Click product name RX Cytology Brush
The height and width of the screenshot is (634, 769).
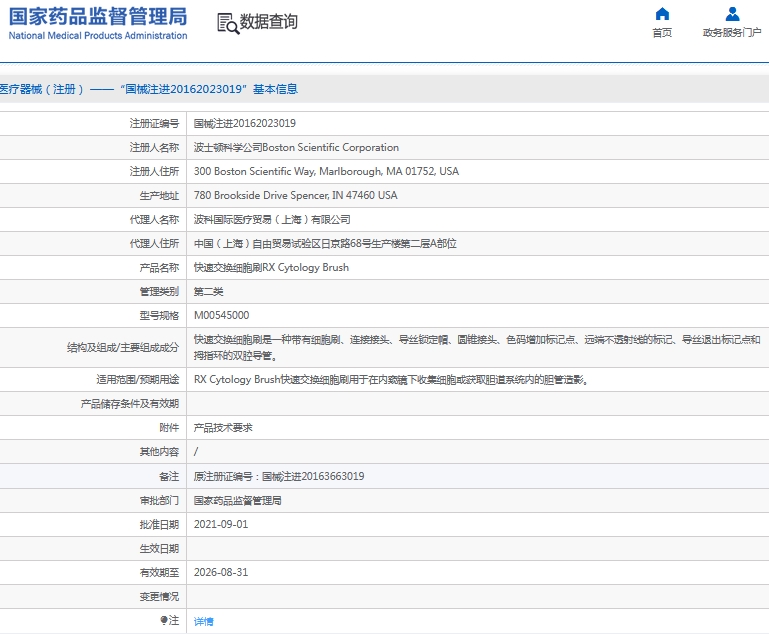pyautogui.click(x=271, y=267)
